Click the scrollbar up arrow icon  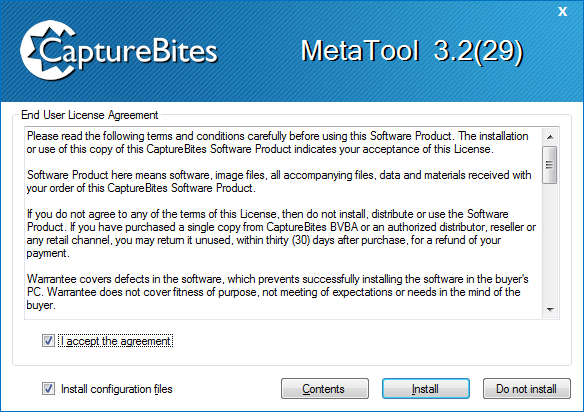coord(550,137)
